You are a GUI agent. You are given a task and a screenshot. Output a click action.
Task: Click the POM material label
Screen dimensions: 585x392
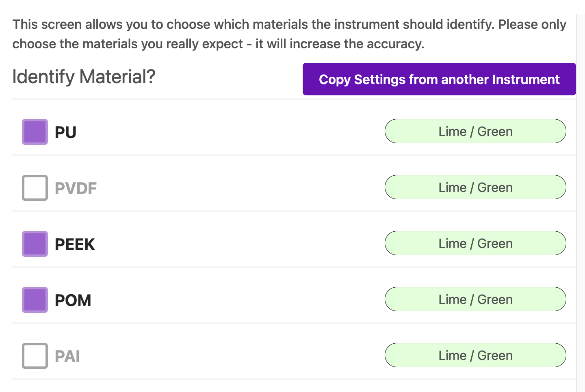(x=73, y=300)
